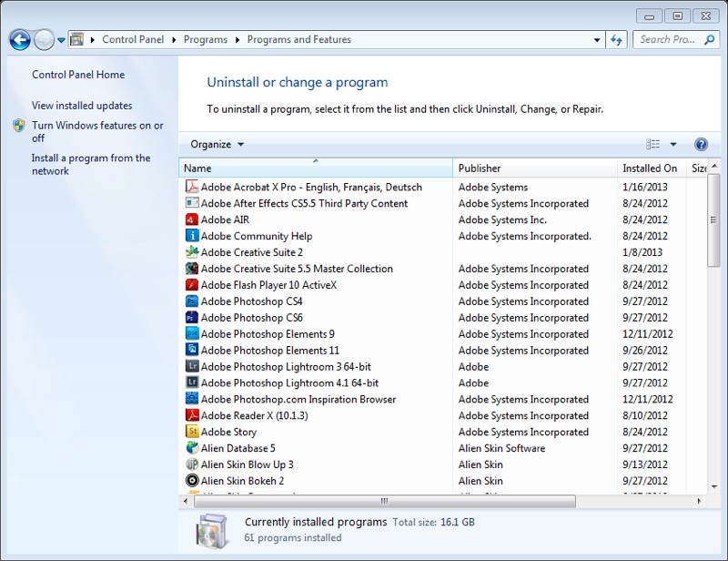Screen dimensions: 728x561
Task: Click the Adobe Flash Player 10 ActiveX icon
Action: tap(192, 286)
